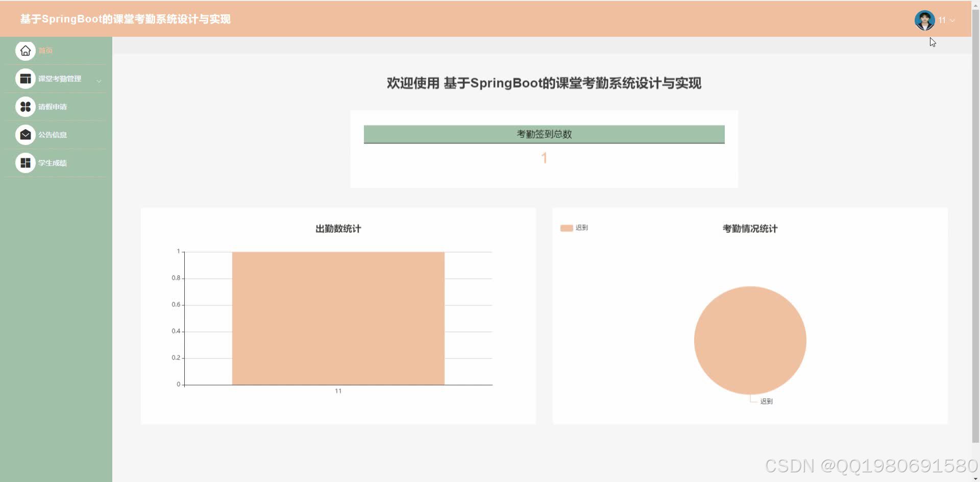
Task: Click the scrollbar up arrow icon
Action: (x=976, y=5)
